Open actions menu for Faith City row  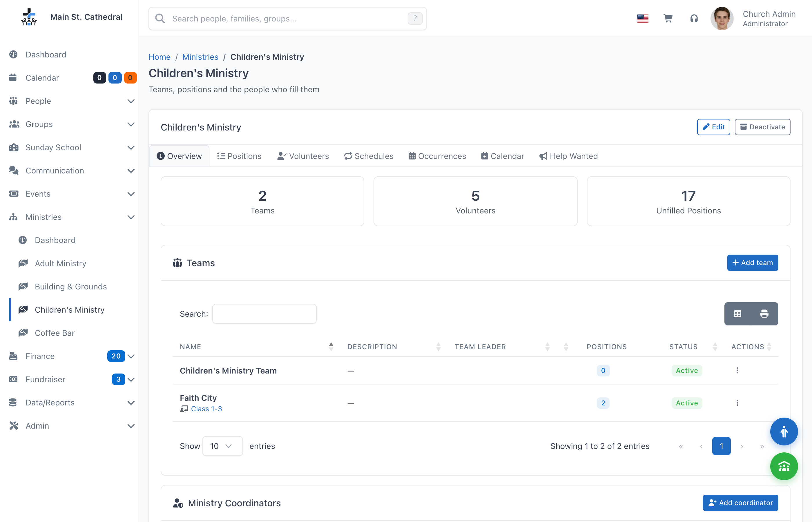coord(737,403)
